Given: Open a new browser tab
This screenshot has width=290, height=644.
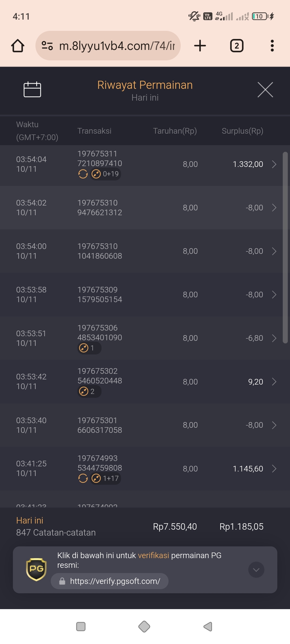Looking at the screenshot, I should click(x=200, y=46).
